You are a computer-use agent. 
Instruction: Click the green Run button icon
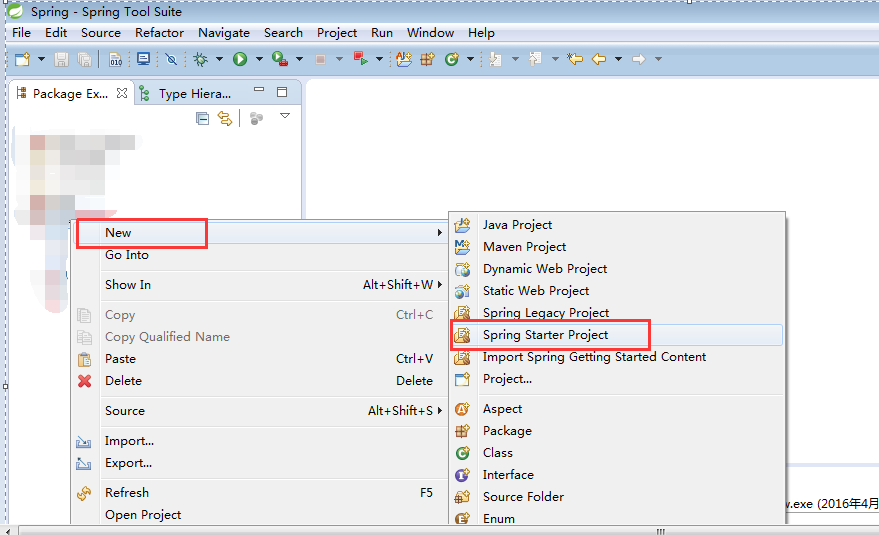pos(240,59)
